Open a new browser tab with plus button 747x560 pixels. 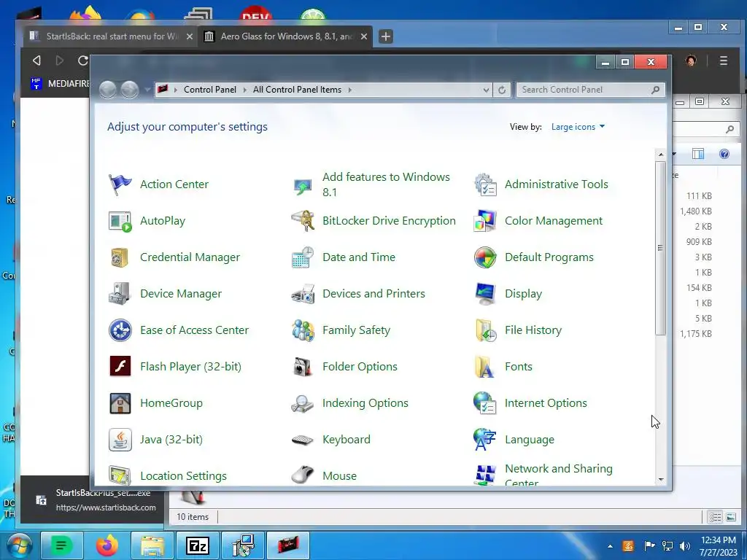[x=386, y=36]
